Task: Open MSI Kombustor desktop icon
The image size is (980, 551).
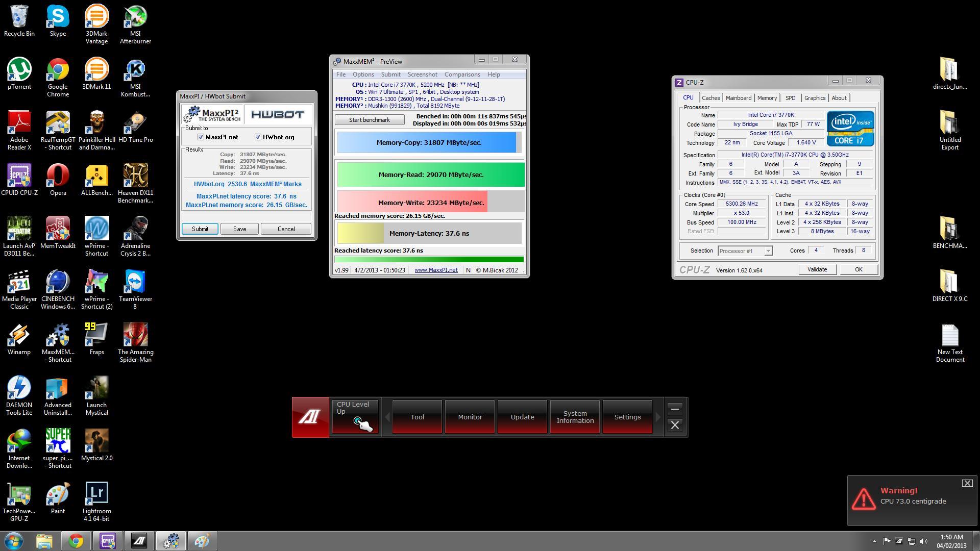Action: (x=135, y=78)
